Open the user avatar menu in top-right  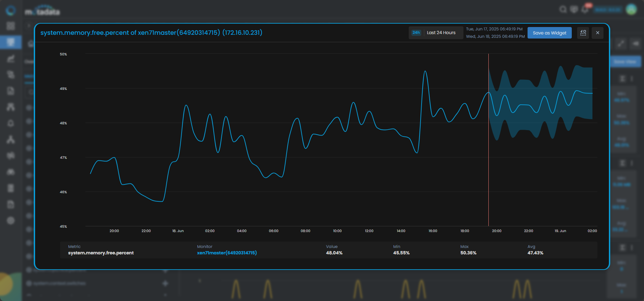click(631, 9)
